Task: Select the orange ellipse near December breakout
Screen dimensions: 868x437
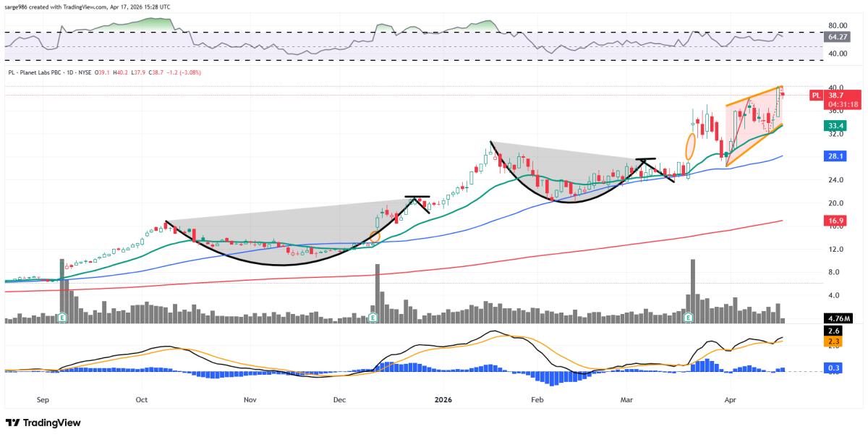Action: tap(375, 237)
